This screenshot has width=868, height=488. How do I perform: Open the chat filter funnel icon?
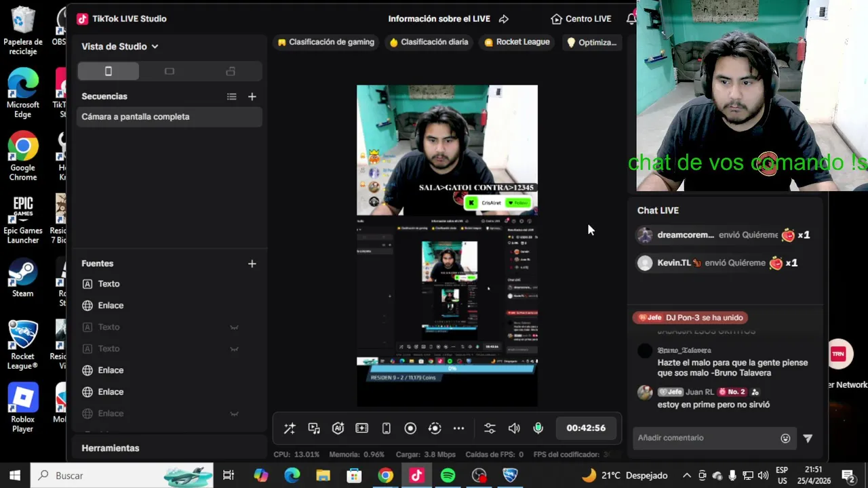coord(808,439)
